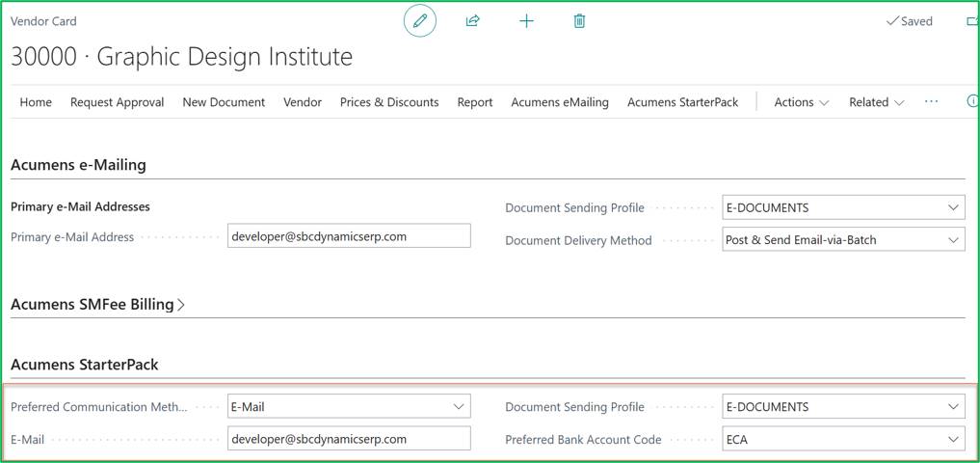Screen dimensions: 980x463
Task: Click the plus icon to create new vendor
Action: coord(526,21)
